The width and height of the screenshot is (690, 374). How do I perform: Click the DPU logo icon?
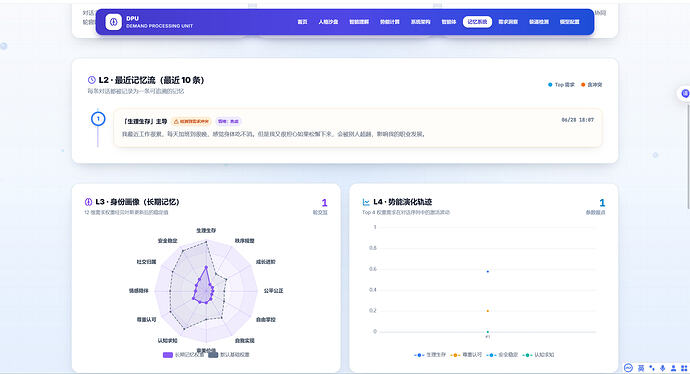pos(114,22)
